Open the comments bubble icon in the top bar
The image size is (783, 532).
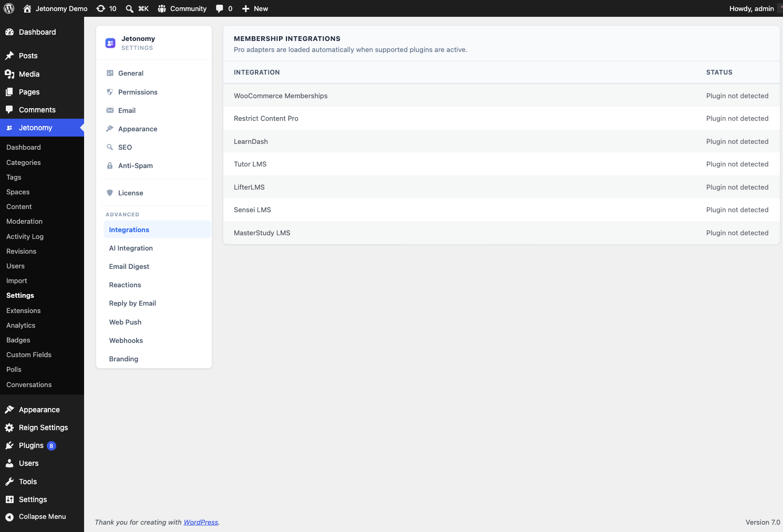point(220,8)
